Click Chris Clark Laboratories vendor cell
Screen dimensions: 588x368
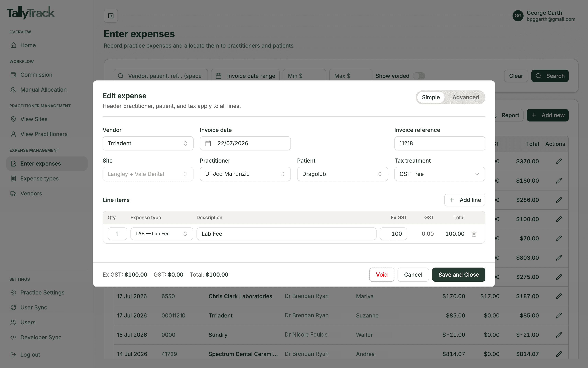[240, 296]
